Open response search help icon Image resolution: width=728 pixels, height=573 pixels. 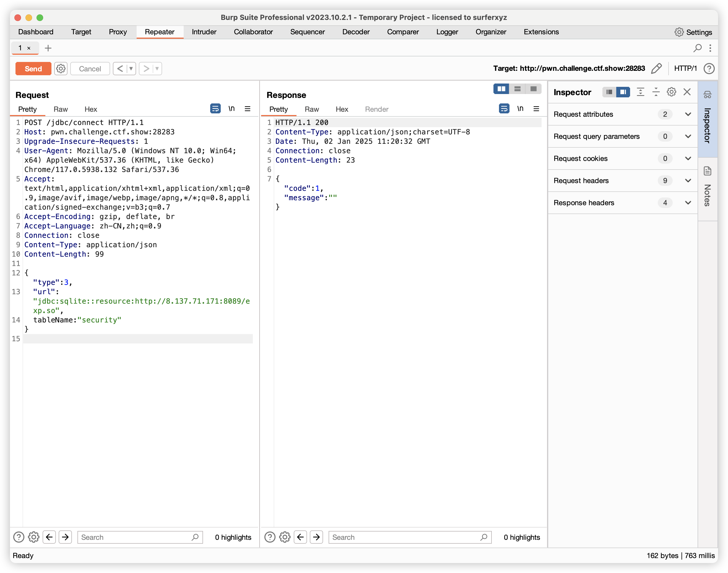pyautogui.click(x=270, y=537)
